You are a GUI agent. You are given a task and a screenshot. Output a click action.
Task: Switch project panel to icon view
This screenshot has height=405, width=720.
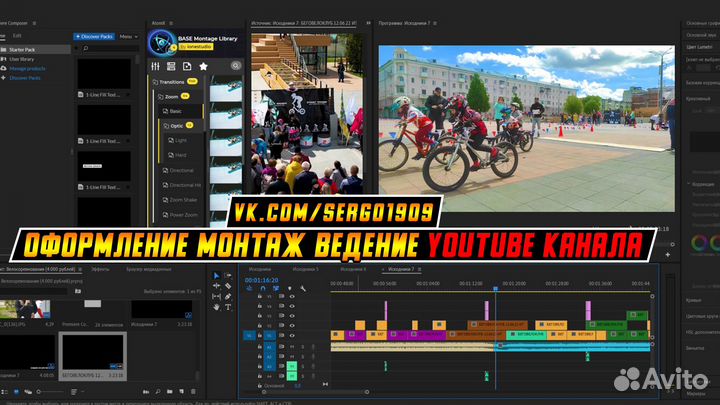click(16, 392)
